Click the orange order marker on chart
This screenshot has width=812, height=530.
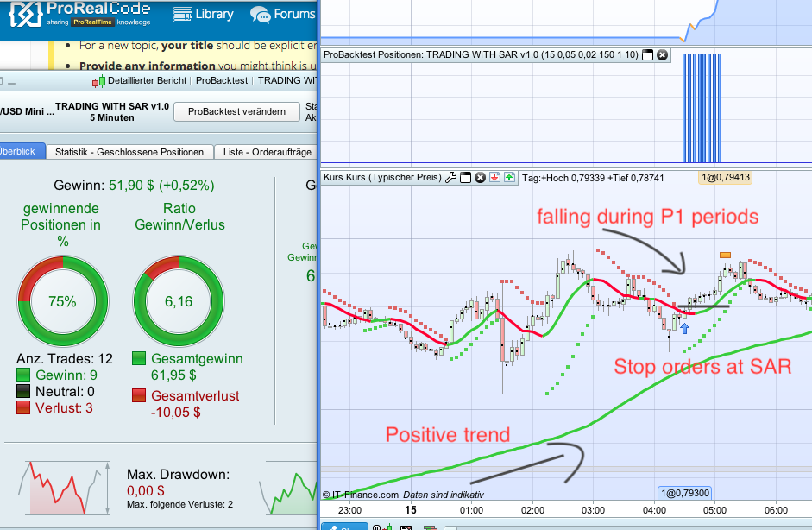tap(725, 255)
